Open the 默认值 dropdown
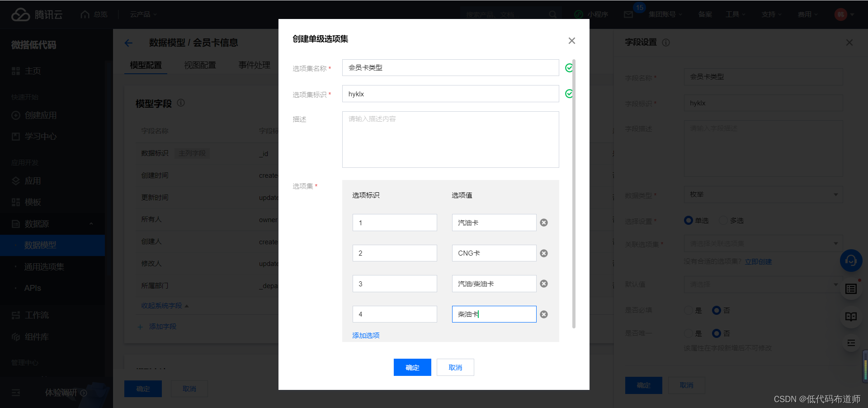Image resolution: width=868 pixels, height=408 pixels. click(x=763, y=285)
